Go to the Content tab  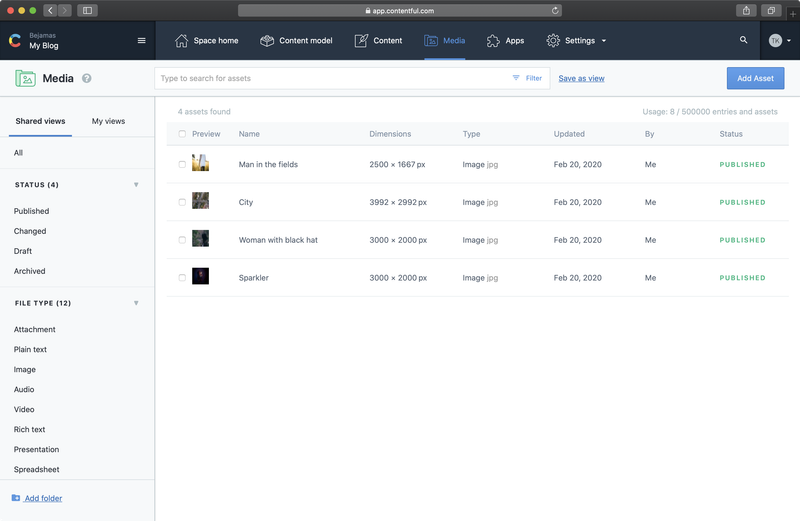coord(378,40)
